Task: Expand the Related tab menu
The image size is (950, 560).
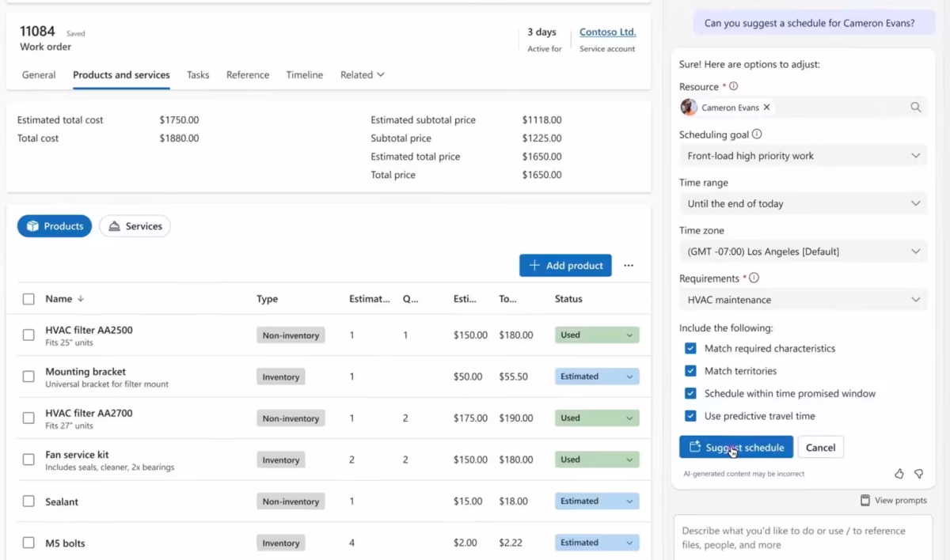Action: click(363, 75)
